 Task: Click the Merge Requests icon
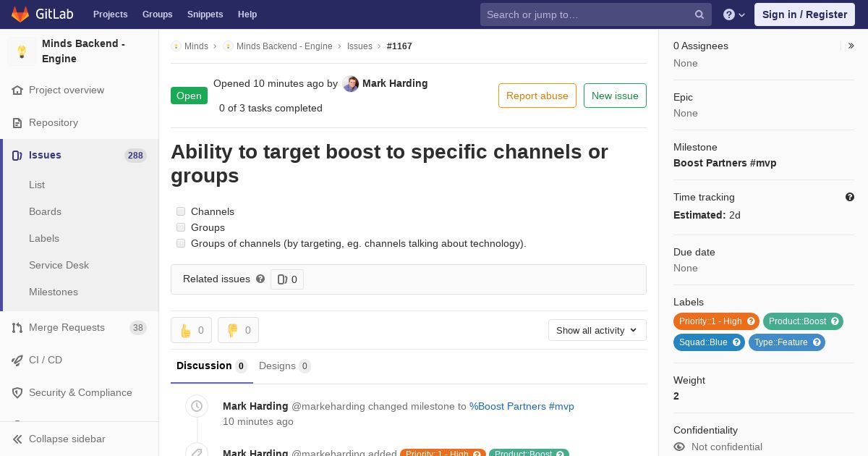[17, 328]
